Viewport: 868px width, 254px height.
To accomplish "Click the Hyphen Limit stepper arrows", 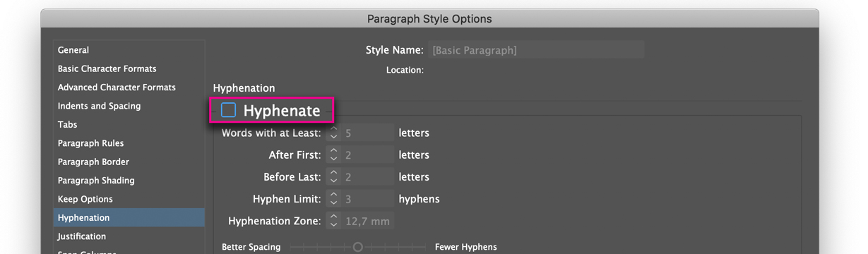I will [333, 199].
